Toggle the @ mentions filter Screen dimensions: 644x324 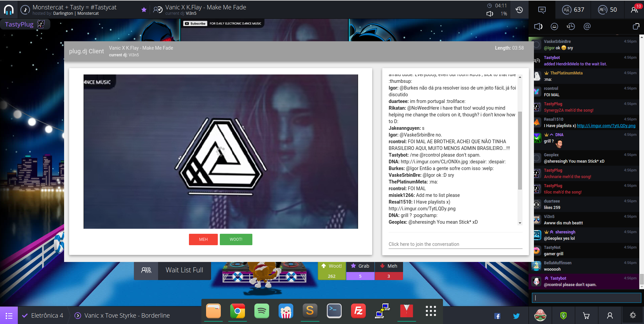(587, 26)
